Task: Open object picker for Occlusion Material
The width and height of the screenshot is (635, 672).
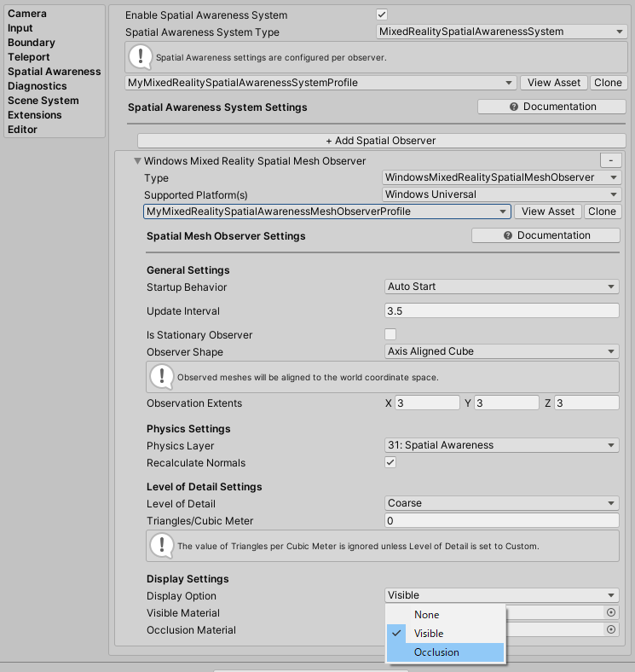Action: coord(611,629)
